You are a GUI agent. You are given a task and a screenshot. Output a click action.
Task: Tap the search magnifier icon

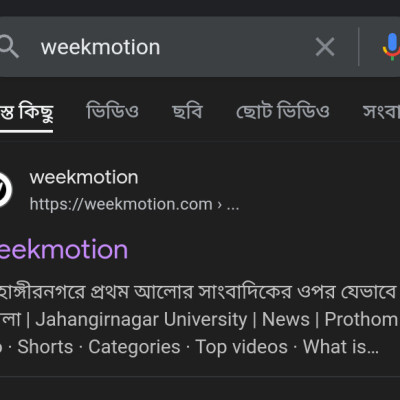click(8, 47)
